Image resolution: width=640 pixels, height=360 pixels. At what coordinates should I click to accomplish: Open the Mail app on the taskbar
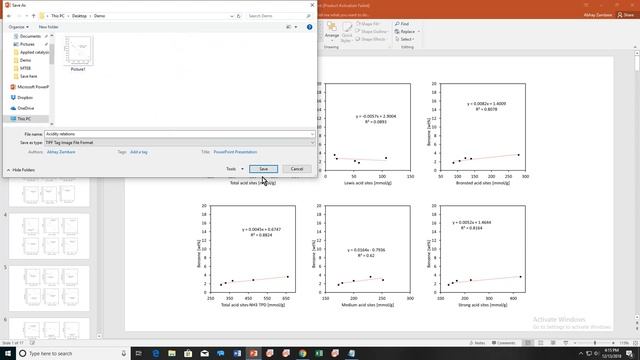coord(204,353)
